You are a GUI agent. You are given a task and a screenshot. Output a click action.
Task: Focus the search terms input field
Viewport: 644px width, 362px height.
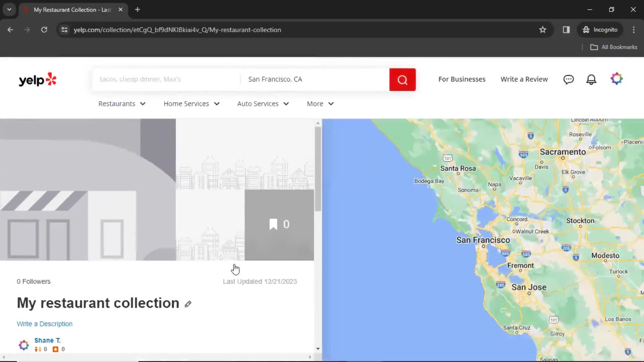[167, 79]
